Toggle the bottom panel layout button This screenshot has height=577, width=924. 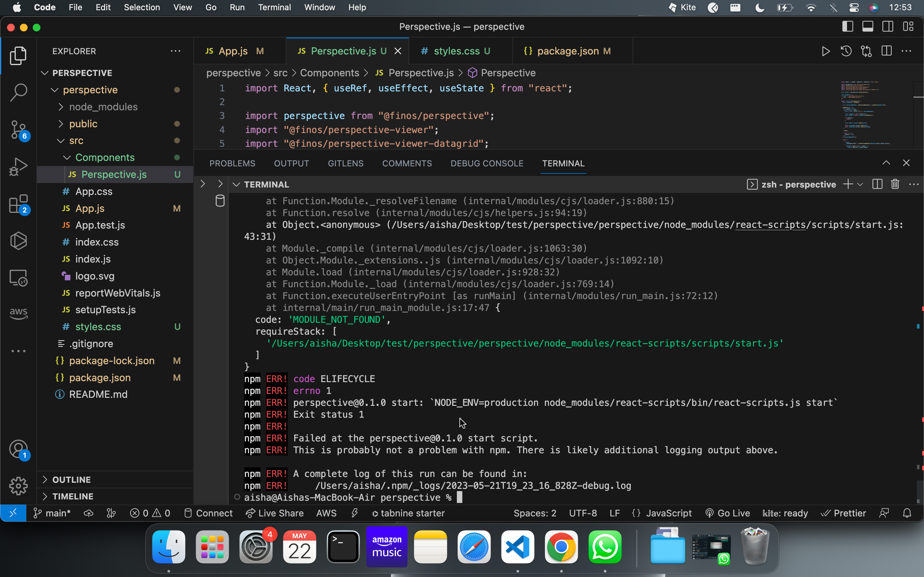tap(868, 27)
